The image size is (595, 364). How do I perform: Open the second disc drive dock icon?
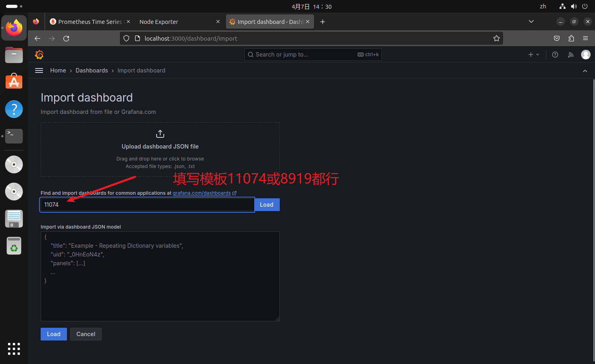(14, 192)
